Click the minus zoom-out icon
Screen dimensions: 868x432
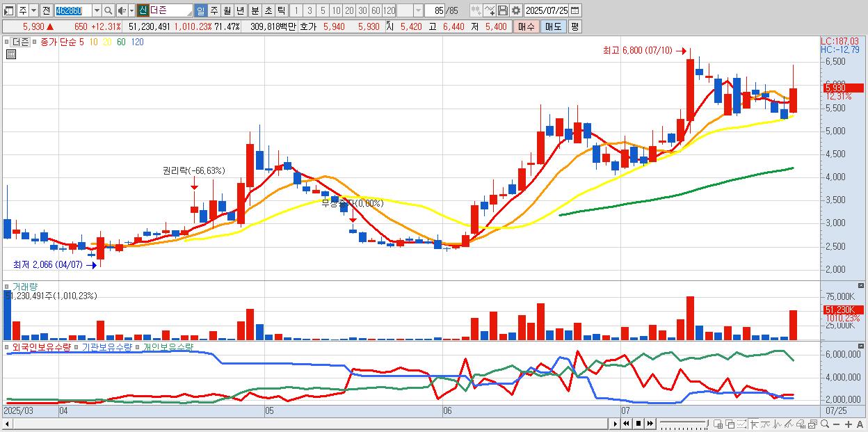[837, 424]
